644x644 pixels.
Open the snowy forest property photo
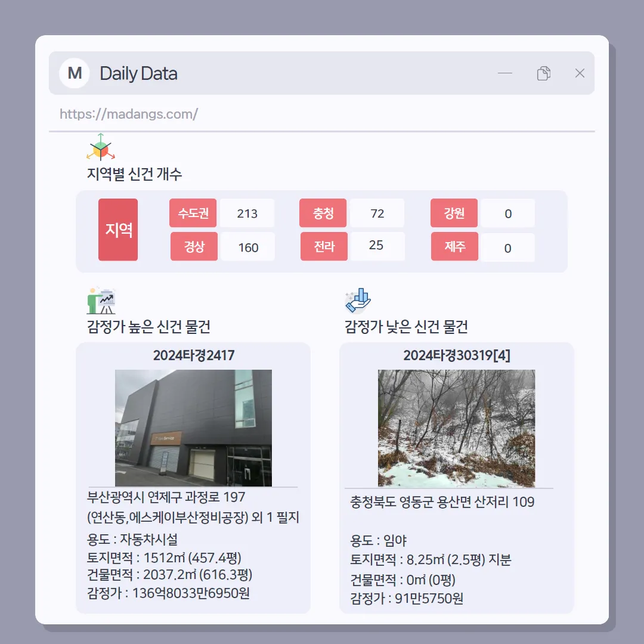coord(456,428)
